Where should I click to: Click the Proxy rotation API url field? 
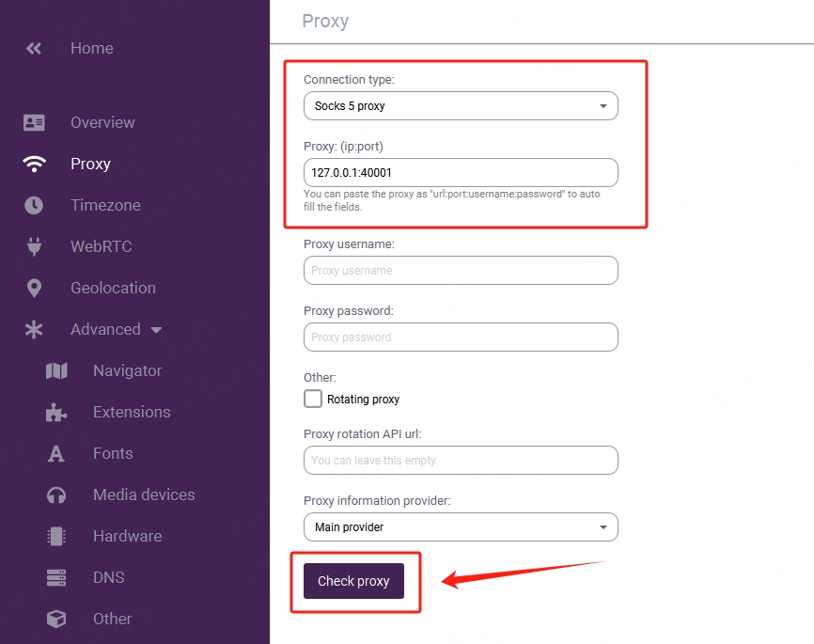tap(461, 461)
